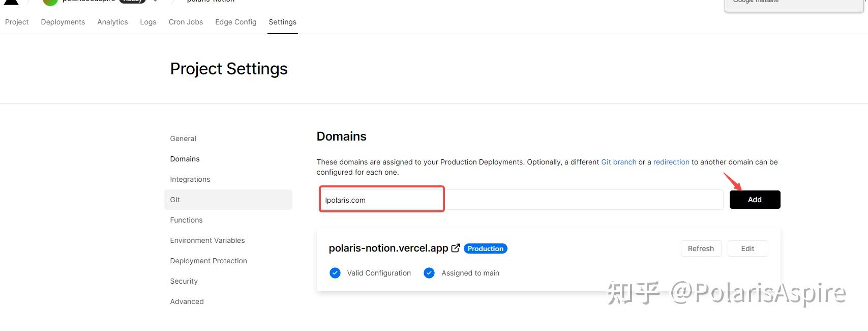Click the Vercel triangle logo
This screenshot has height=331, width=868.
(x=11, y=2)
